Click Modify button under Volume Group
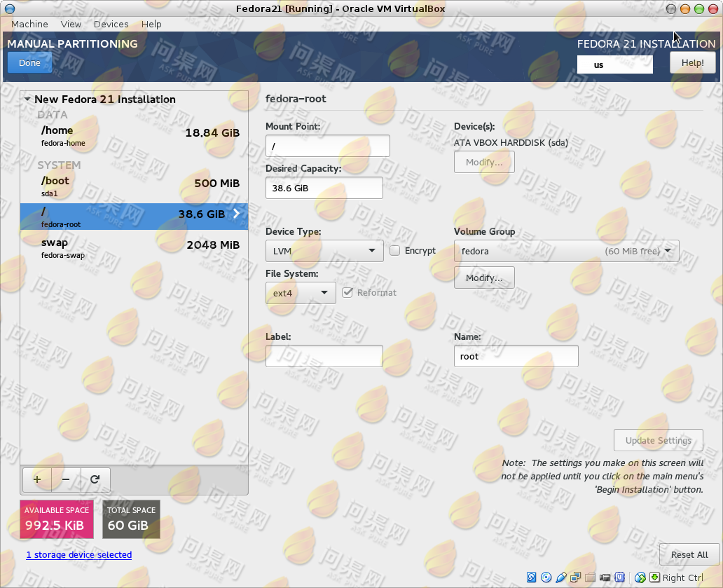 click(484, 278)
